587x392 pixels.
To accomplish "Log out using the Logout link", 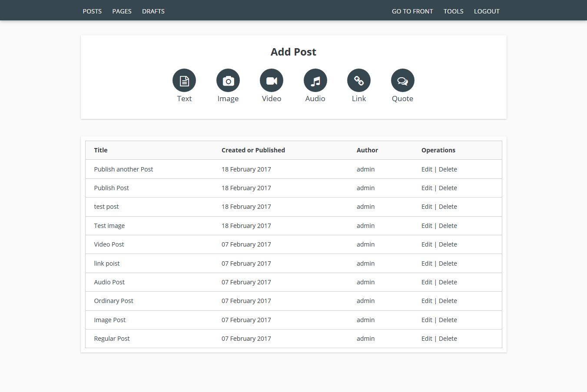I will 487,11.
